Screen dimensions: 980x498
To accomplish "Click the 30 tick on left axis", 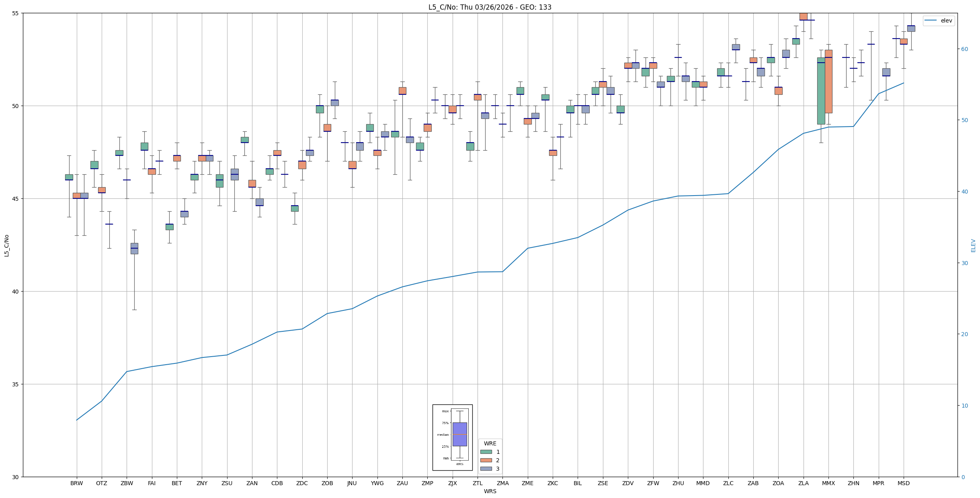I will tap(16, 477).
